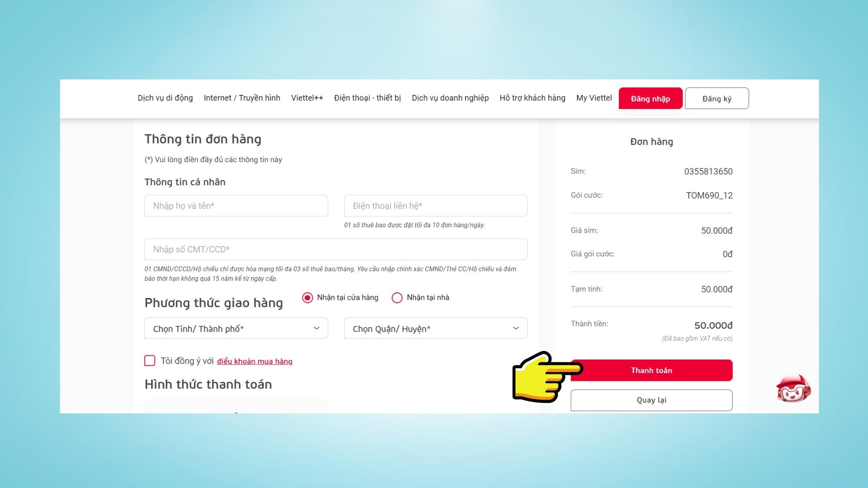
Task: Click the 'Thành tiền' amount 50.000đ
Action: [x=713, y=325]
